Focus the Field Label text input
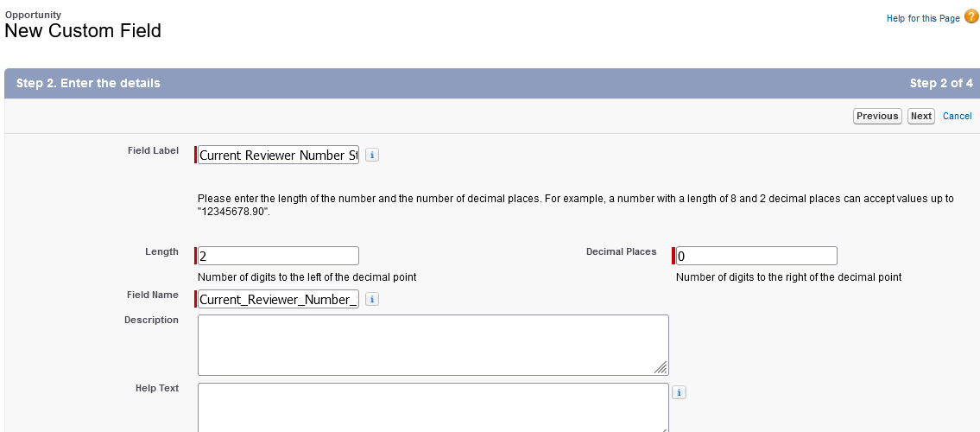 tap(278, 156)
